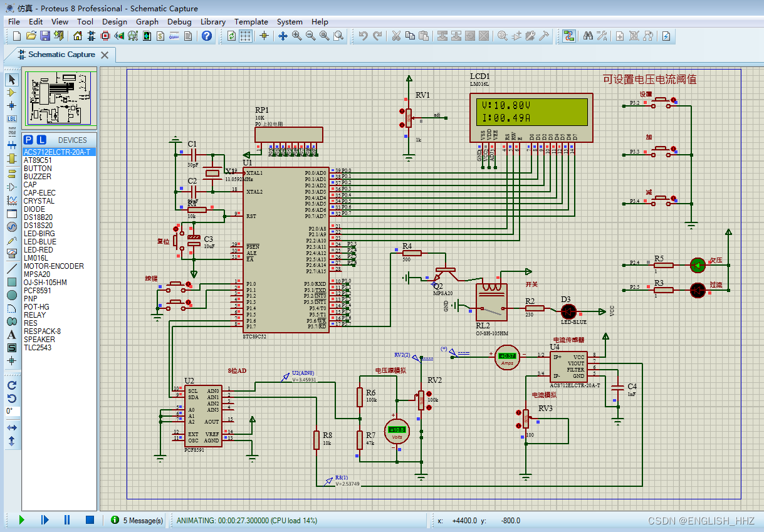Create a new project with New icon
The height and width of the screenshot is (532, 764).
tap(17, 36)
